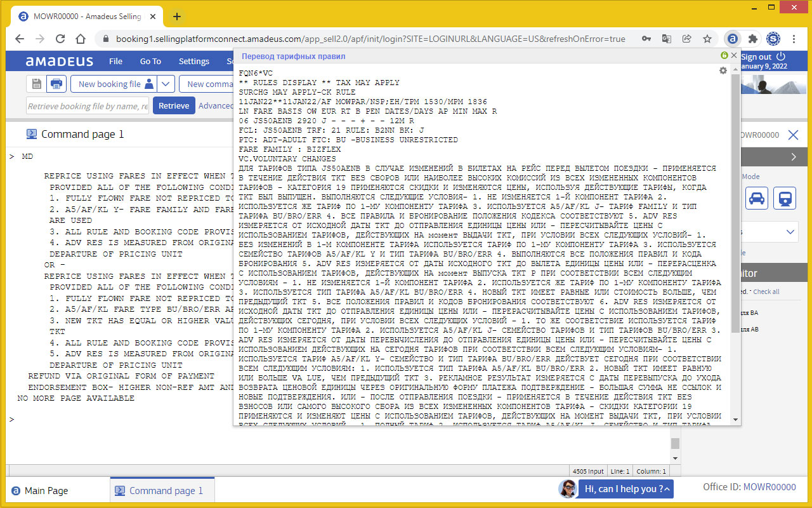The image size is (812, 508).
Task: Click the save (floppy disk) icon
Action: point(36,84)
